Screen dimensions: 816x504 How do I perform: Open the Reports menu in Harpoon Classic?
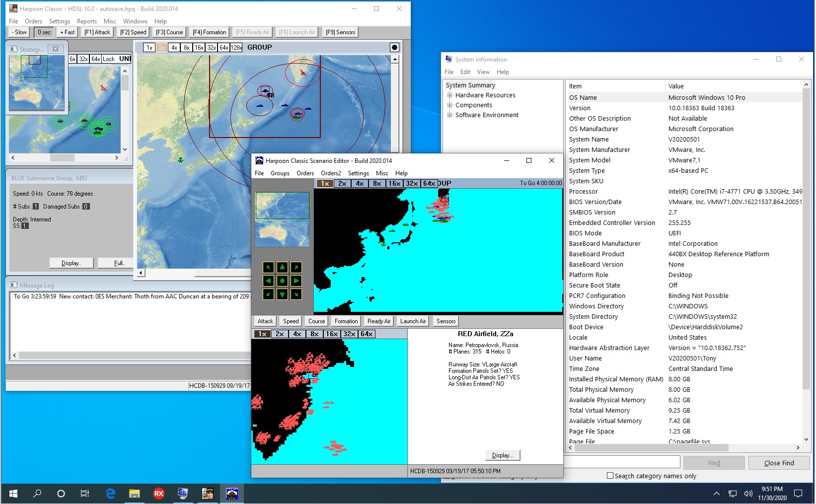pos(86,21)
